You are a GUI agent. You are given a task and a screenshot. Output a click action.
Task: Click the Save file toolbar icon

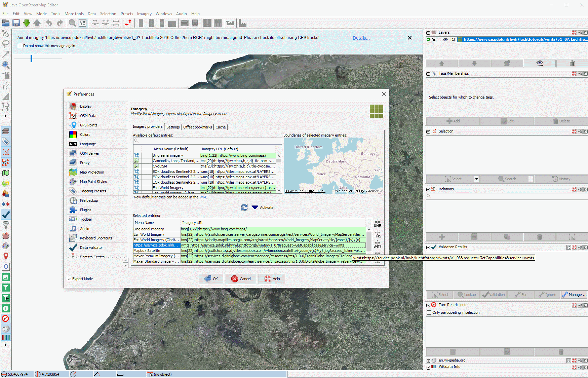(16, 23)
